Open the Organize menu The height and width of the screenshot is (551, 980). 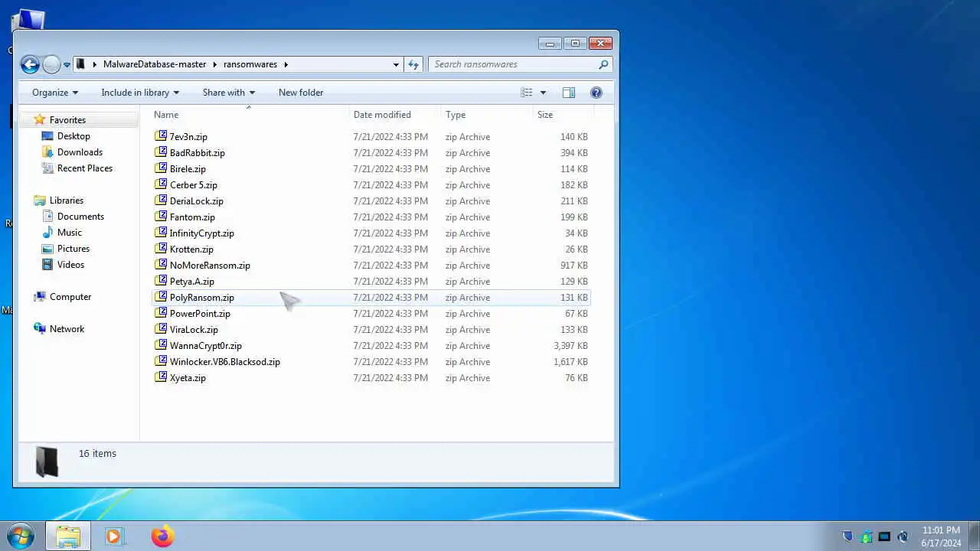pos(55,93)
